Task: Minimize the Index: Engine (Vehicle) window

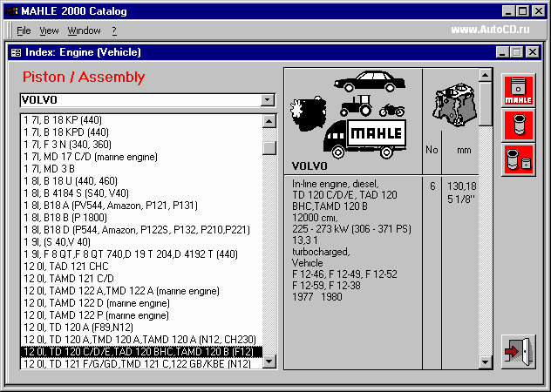Action: coord(502,52)
